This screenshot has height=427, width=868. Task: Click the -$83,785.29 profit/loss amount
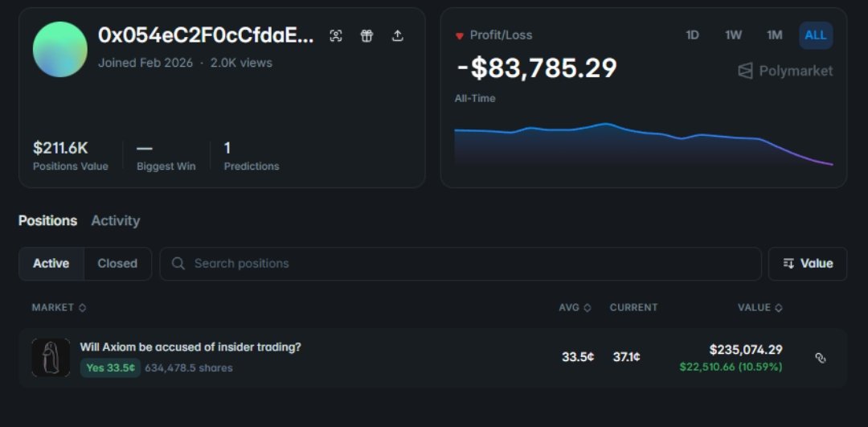click(536, 68)
